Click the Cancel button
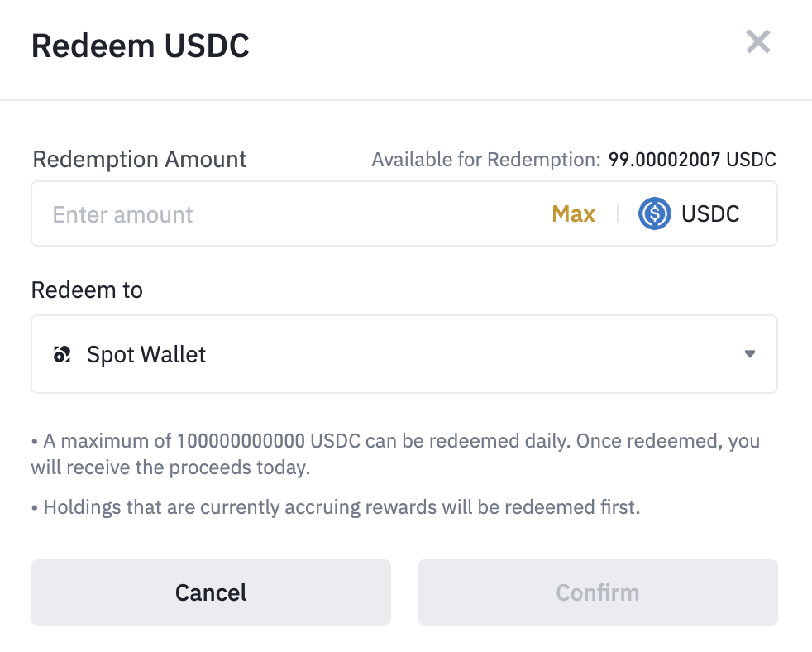Screen dimensions: 812x652 tap(211, 592)
